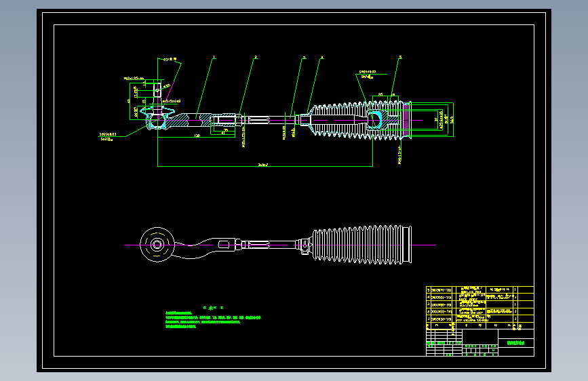The width and height of the screenshot is (588, 381).
Task: Pick the 35 dimension above the bellows
Action: pyautogui.click(x=380, y=94)
